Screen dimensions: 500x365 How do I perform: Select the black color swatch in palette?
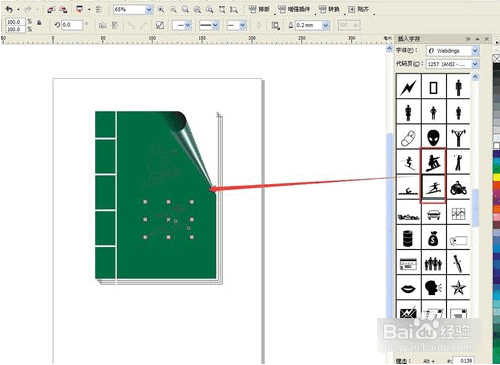496,66
